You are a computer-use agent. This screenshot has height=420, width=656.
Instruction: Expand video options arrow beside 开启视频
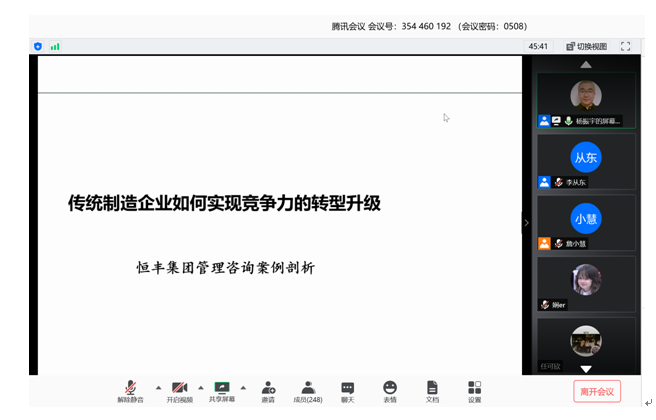coord(201,388)
